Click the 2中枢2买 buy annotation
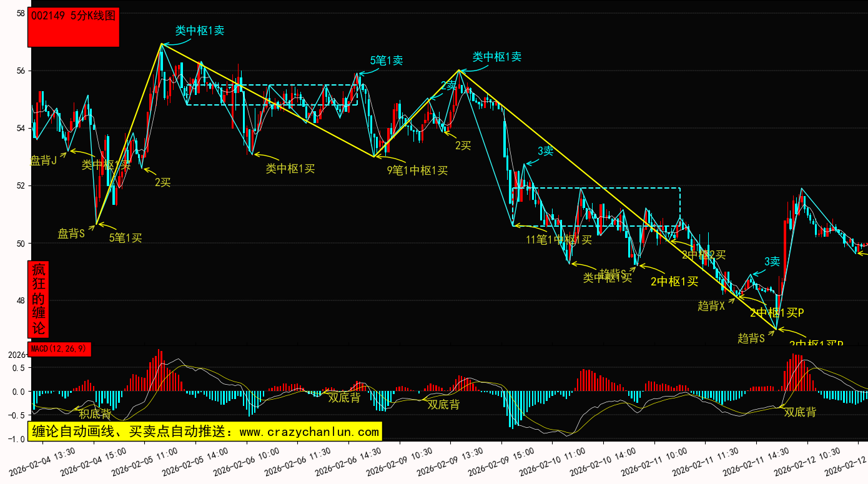This screenshot has height=484, width=868. pyautogui.click(x=704, y=255)
